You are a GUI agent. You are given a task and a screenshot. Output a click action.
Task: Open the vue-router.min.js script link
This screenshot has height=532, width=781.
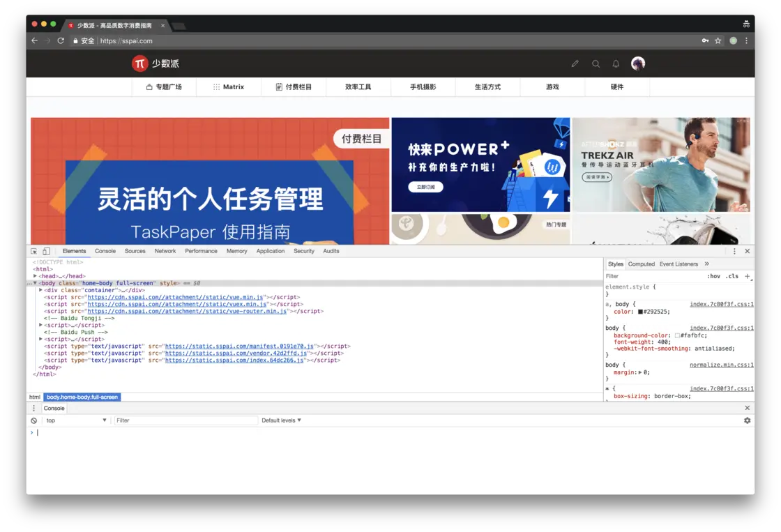pos(188,312)
